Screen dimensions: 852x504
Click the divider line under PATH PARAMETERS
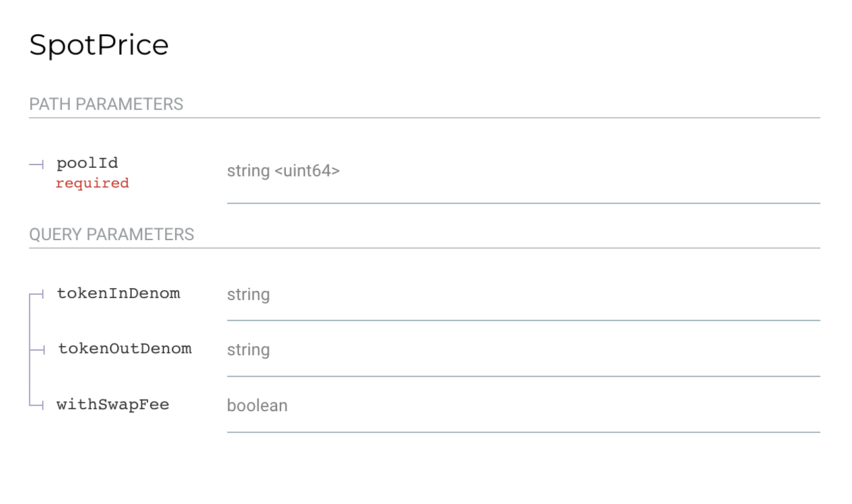coord(425,118)
